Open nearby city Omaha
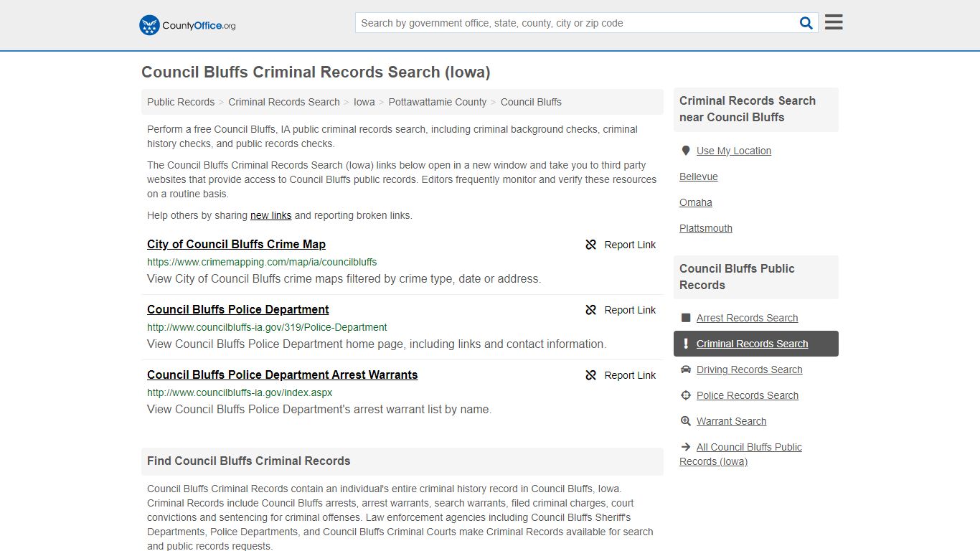 696,202
